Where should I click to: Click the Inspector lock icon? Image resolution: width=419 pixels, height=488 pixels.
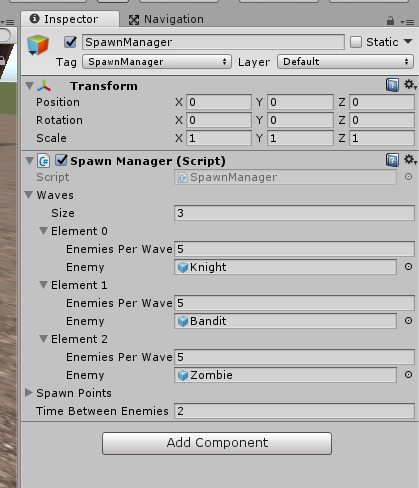tap(390, 21)
